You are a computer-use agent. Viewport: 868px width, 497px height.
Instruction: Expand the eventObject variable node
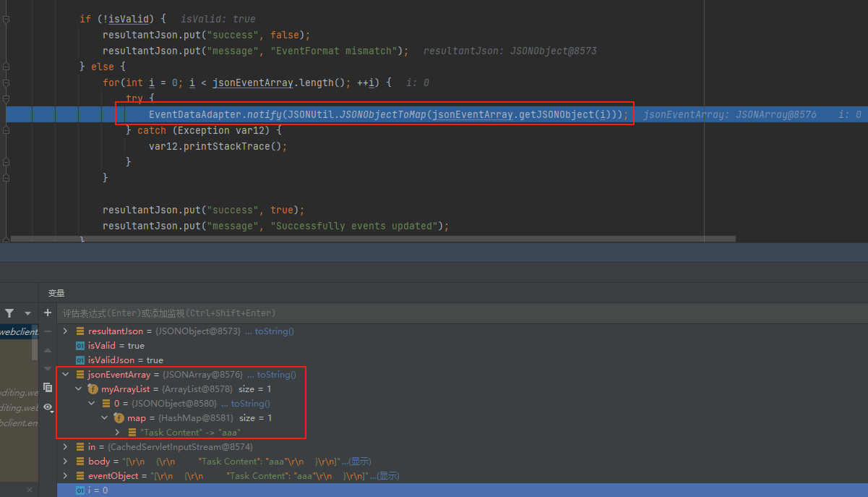(65, 476)
